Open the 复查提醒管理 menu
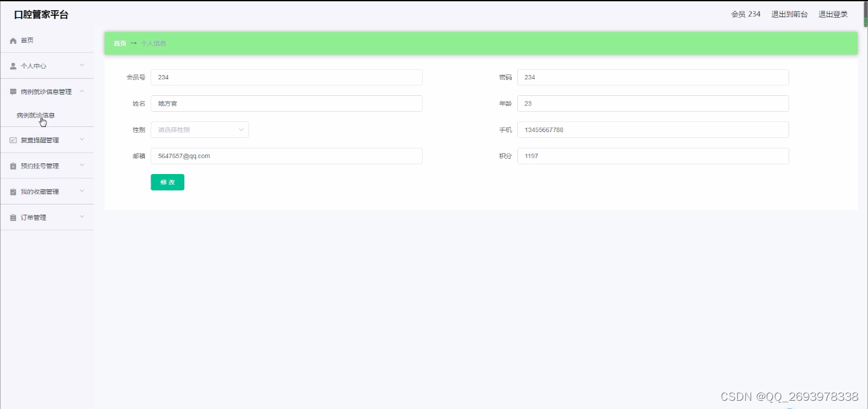868x409 pixels. (47, 140)
